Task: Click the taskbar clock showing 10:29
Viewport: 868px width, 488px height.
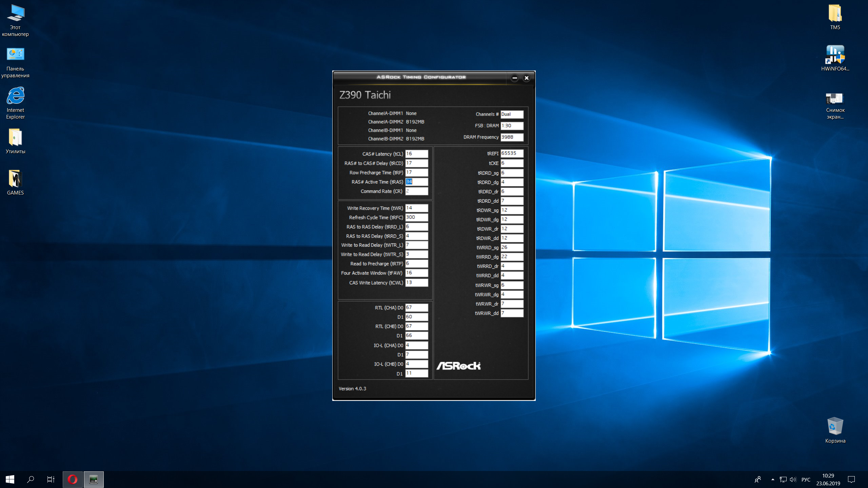Action: click(x=828, y=479)
